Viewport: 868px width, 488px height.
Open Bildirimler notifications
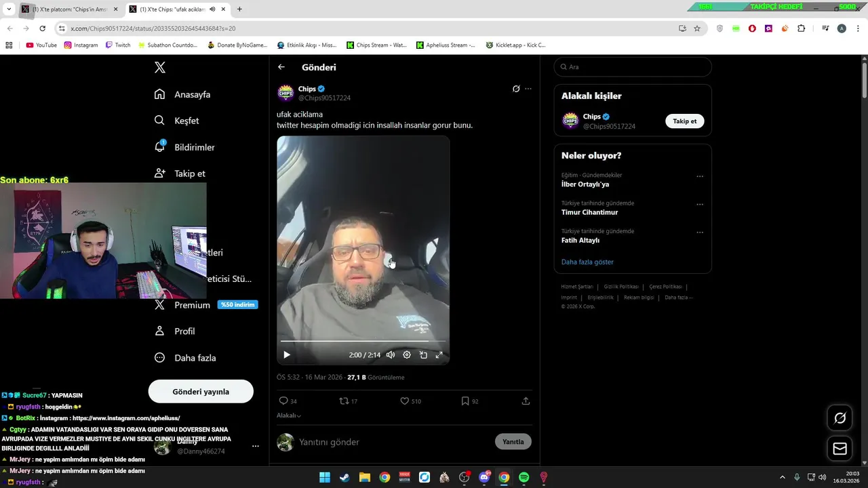point(184,147)
